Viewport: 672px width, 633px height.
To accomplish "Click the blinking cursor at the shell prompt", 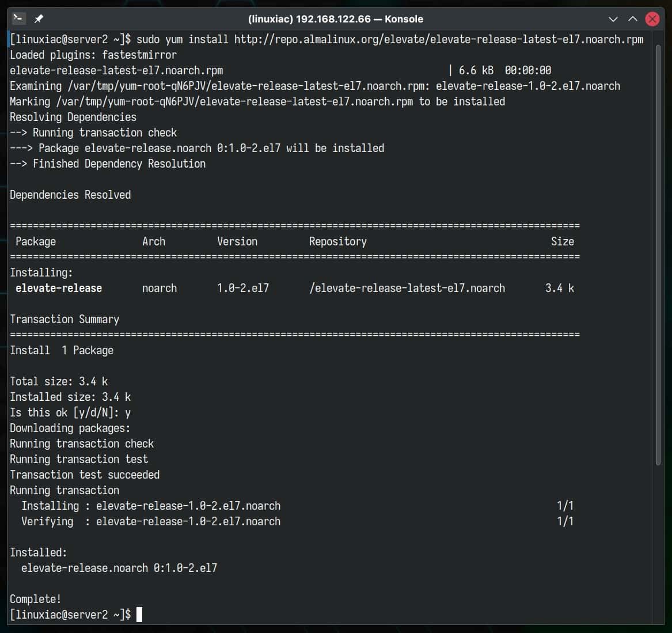I will pyautogui.click(x=140, y=615).
